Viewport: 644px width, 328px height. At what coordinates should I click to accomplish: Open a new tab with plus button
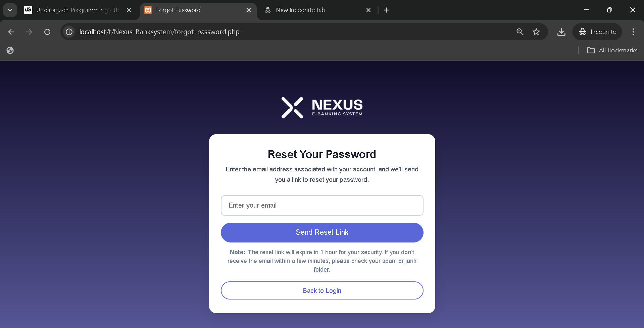point(387,10)
